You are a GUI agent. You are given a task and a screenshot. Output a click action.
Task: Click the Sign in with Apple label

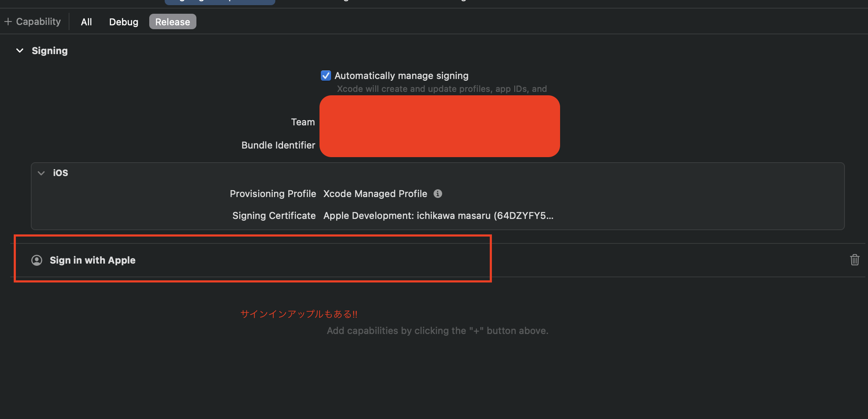pos(93,260)
